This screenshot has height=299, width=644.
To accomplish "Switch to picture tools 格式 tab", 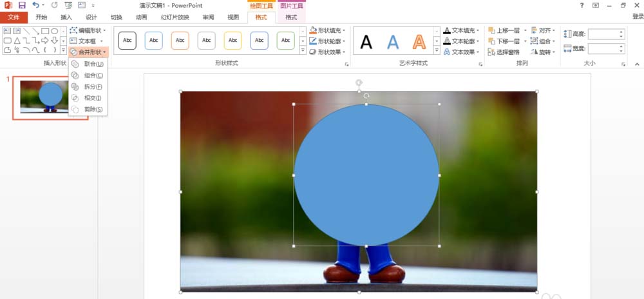I will (x=291, y=17).
